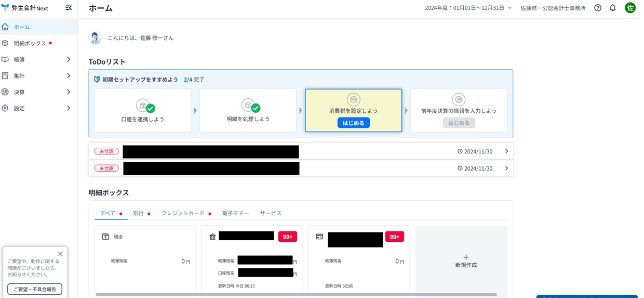Screen dimensions: 644x298
Task: Click the 現金 cash icon on card
Action: tap(105, 237)
